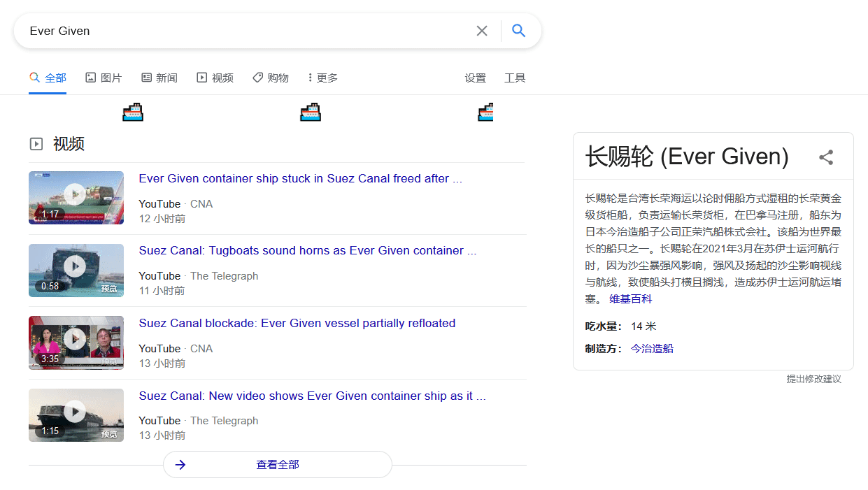Play the 1:17 CNA video thumbnail
This screenshot has width=868, height=490.
(76, 198)
